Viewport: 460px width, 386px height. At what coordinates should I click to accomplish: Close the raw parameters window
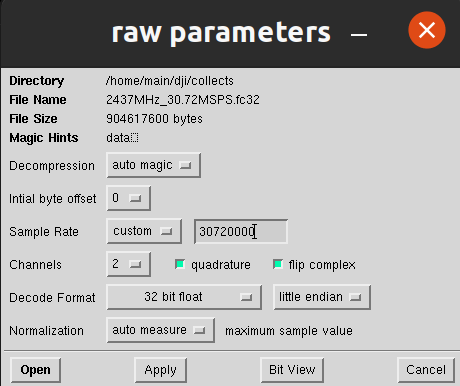click(x=427, y=30)
